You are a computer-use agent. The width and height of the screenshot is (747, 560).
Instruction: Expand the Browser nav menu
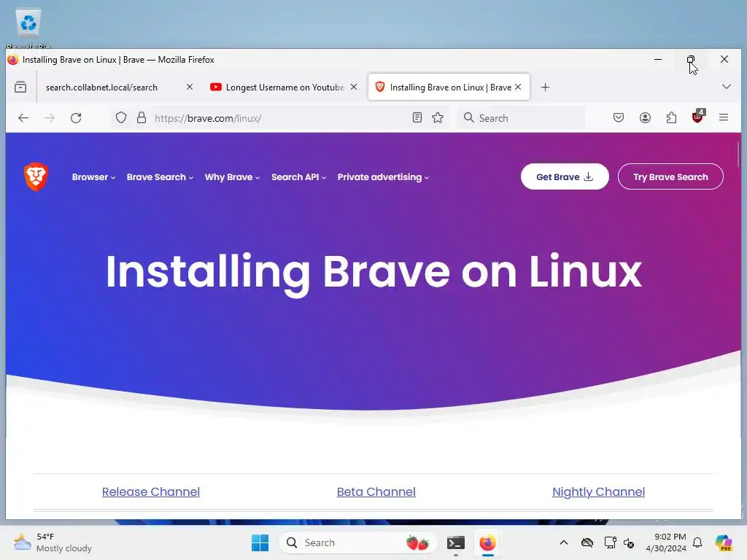93,177
